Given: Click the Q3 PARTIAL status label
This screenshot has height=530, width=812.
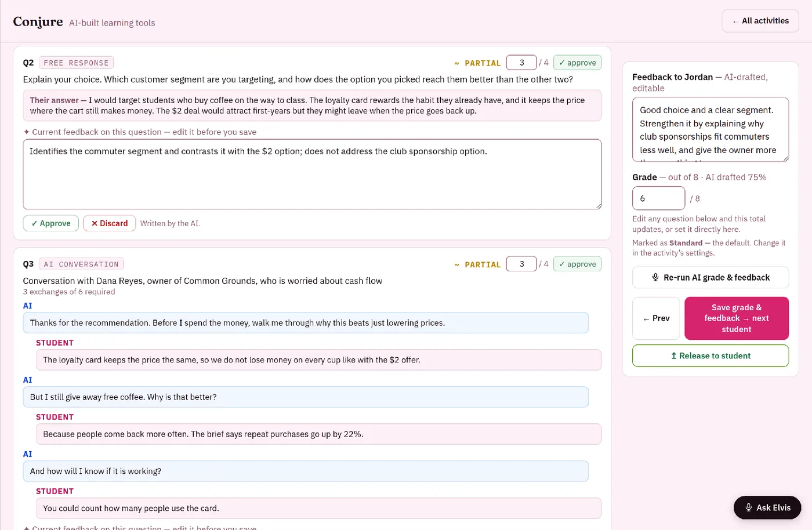Looking at the screenshot, I should [477, 264].
